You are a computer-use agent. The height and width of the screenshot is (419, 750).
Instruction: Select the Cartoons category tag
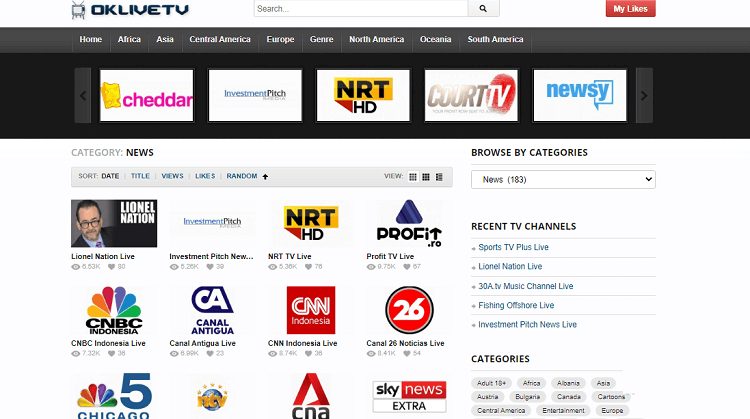tap(611, 397)
